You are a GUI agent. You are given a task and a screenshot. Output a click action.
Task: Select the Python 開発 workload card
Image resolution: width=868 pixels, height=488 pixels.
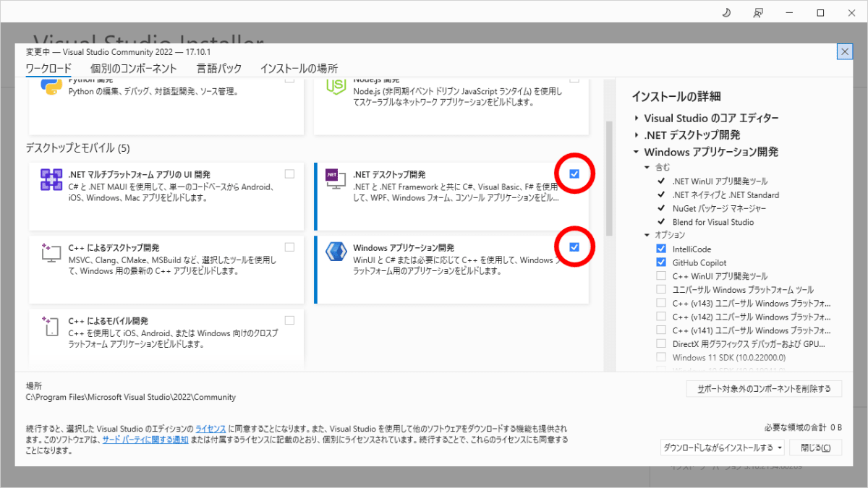click(166, 106)
